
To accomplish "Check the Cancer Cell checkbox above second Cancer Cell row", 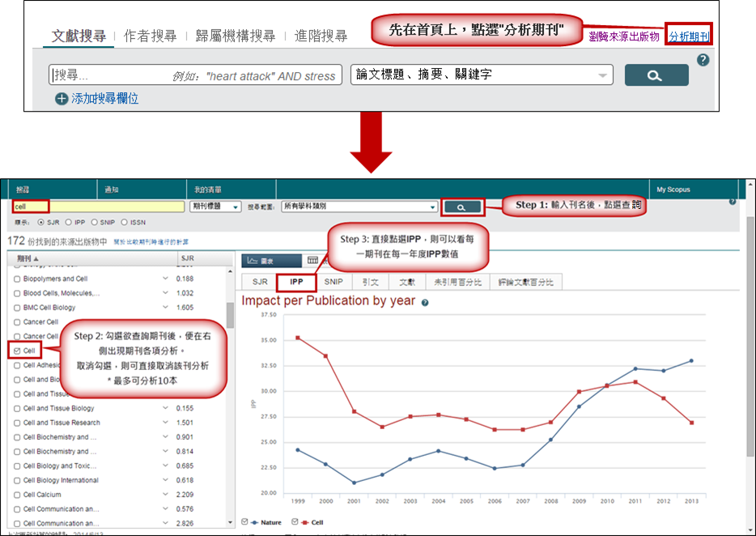I will [x=17, y=322].
